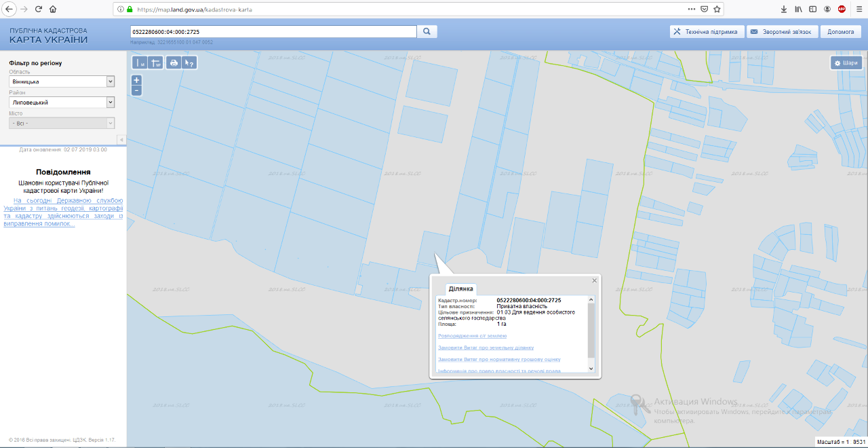Select the area measurement tool (М²)
This screenshot has height=448, width=868.
[x=155, y=63]
